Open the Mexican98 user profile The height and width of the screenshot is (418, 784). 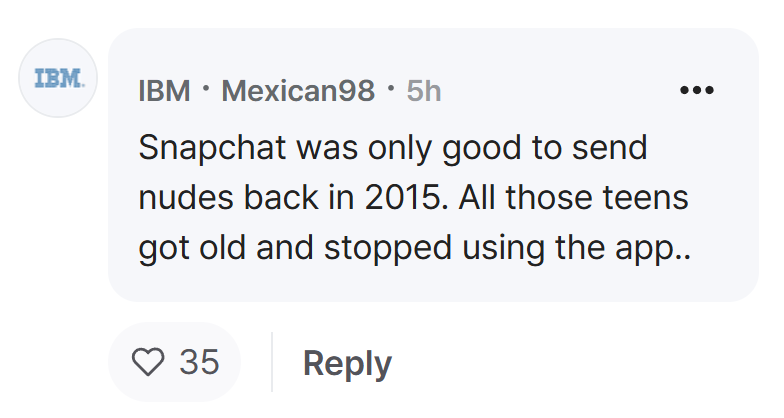(298, 90)
